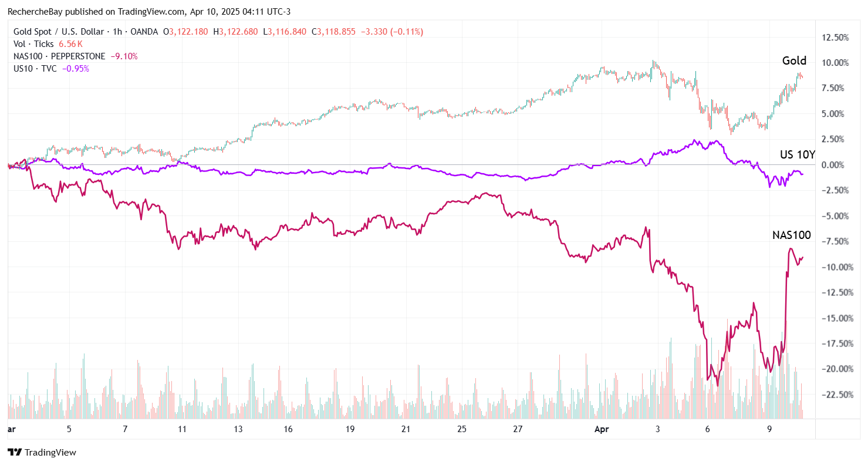Click the 25 date on time axis

click(x=462, y=429)
